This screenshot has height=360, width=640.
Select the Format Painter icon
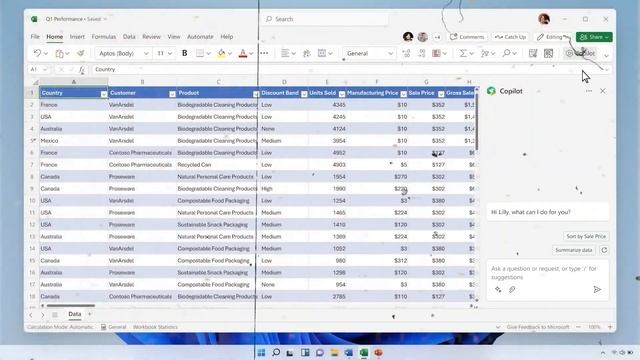click(81, 53)
